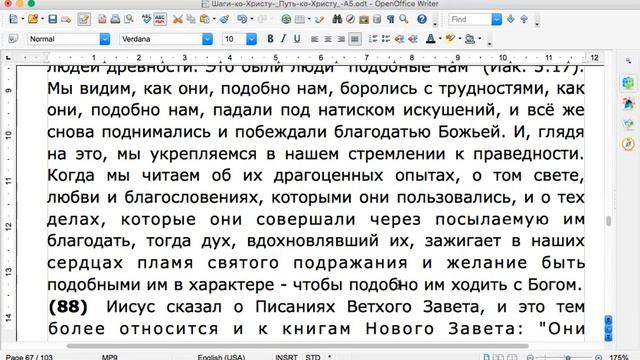Copy selection to clipboard
Image resolution: width=640 pixels, height=360 pixels.
point(191,19)
